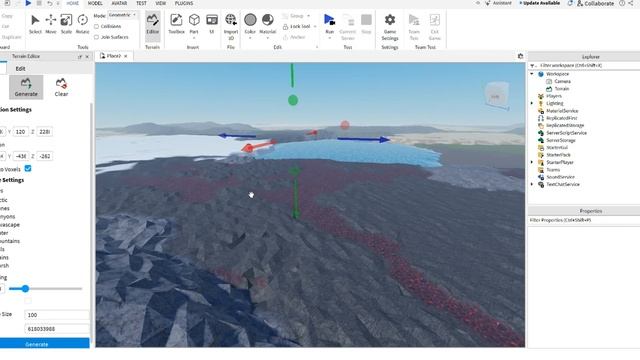This screenshot has width=640, height=360.
Task: Open the Toolbox
Action: (176, 24)
